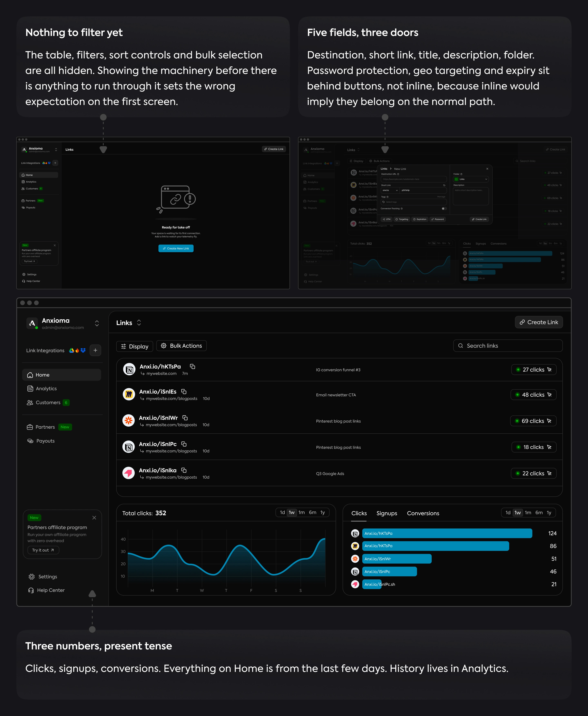The width and height of the screenshot is (588, 716).
Task: Select 6m range in Clicks leaderboard panel
Action: [539, 512]
